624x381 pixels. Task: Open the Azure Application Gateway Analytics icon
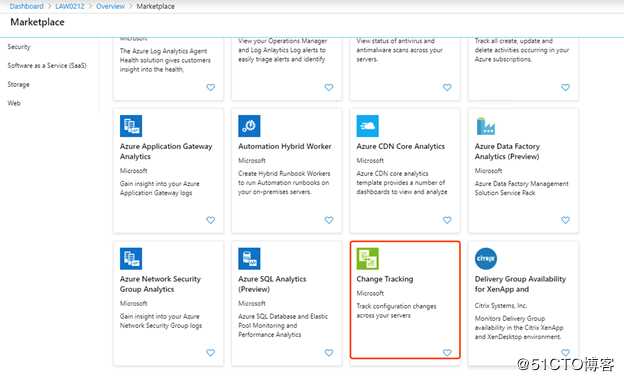pos(131,126)
